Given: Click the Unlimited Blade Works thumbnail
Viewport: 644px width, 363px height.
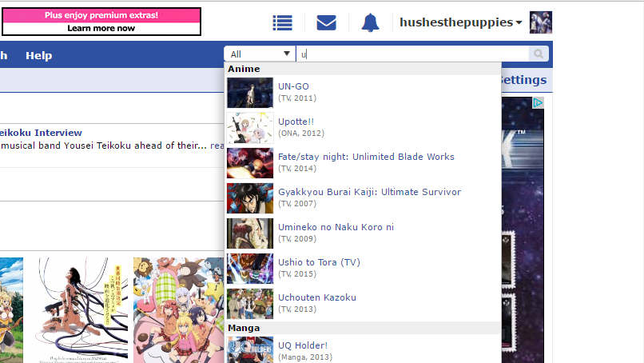Looking at the screenshot, I should point(250,163).
